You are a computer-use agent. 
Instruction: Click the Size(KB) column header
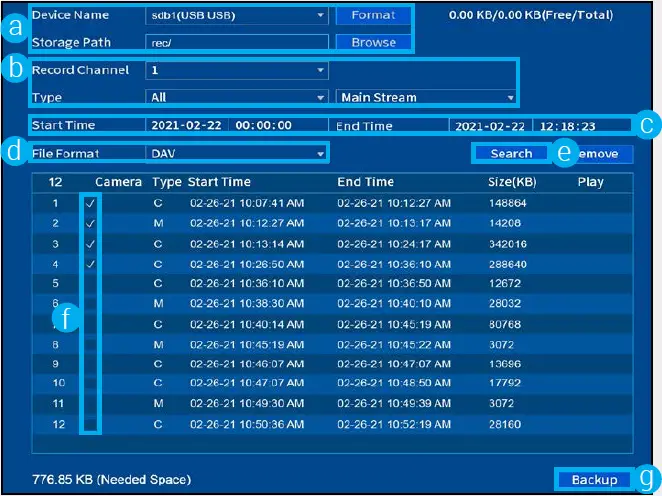click(512, 182)
